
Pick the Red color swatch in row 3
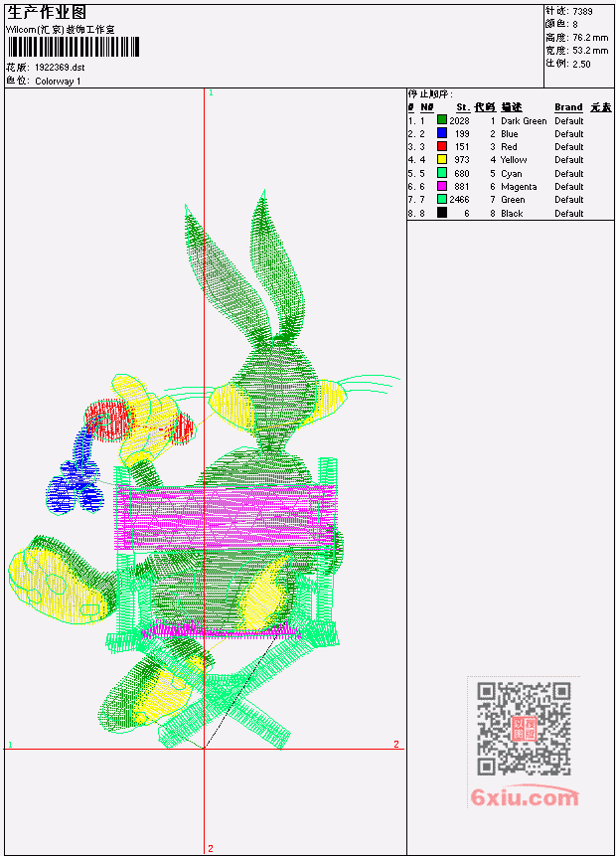[441, 146]
